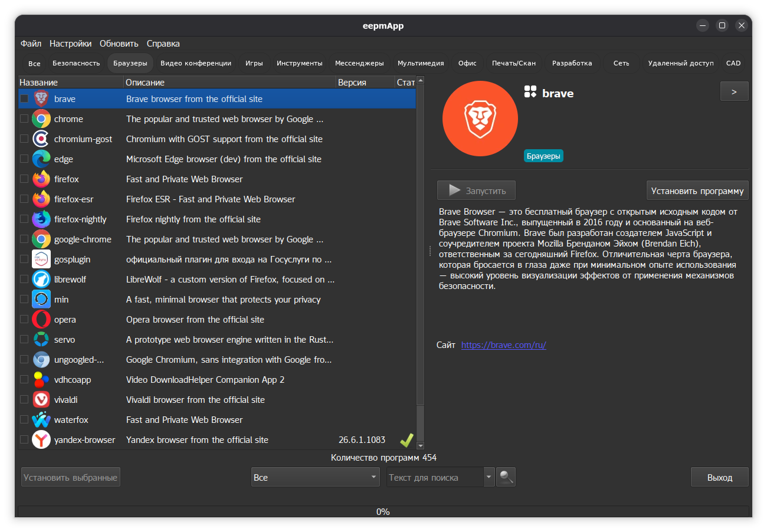The height and width of the screenshot is (532, 767).
Task: Click the Microsoft edge icon
Action: (41, 159)
